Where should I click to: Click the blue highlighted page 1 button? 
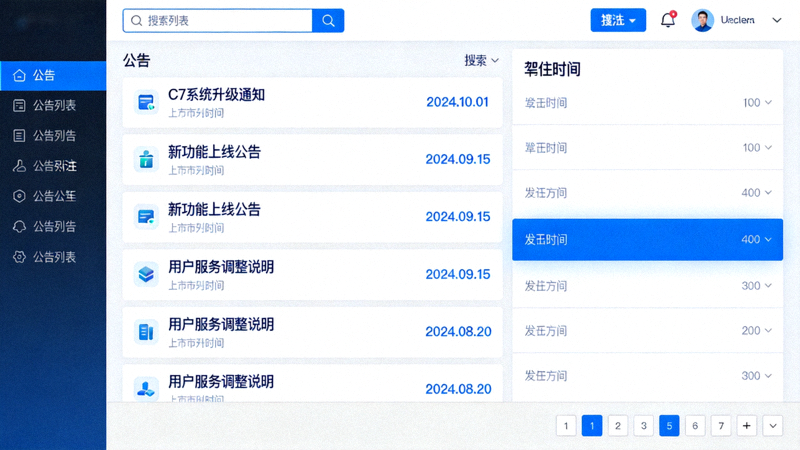pos(592,426)
